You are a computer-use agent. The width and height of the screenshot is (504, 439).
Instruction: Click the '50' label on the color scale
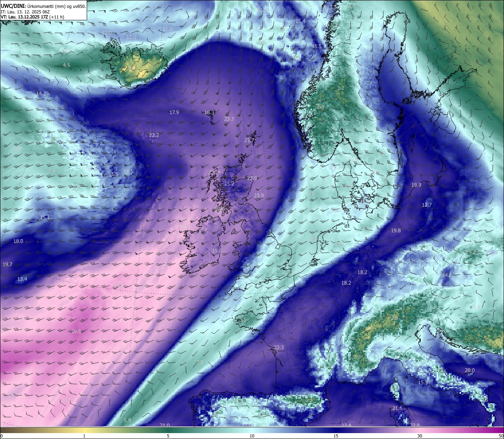[500, 436]
